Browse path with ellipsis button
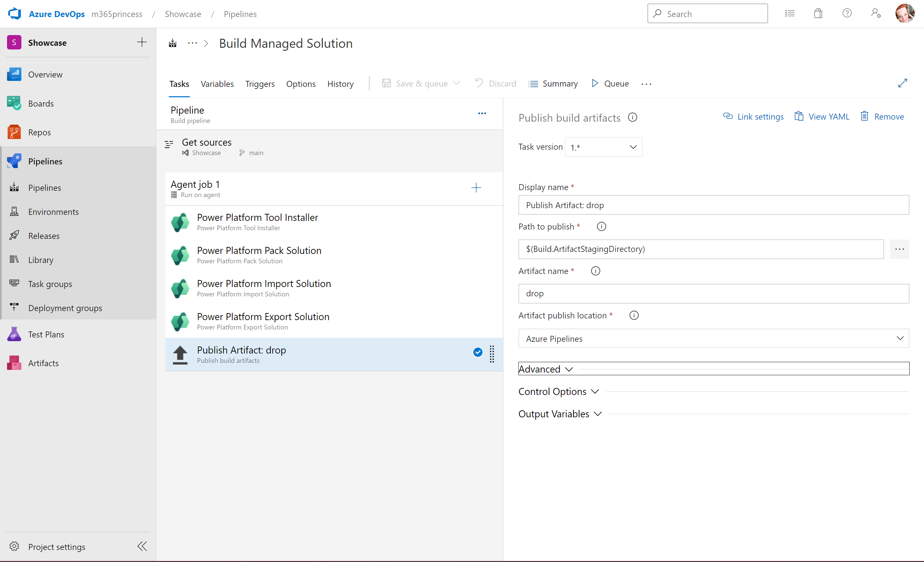Viewport: 924px width, 562px height. [x=899, y=249]
